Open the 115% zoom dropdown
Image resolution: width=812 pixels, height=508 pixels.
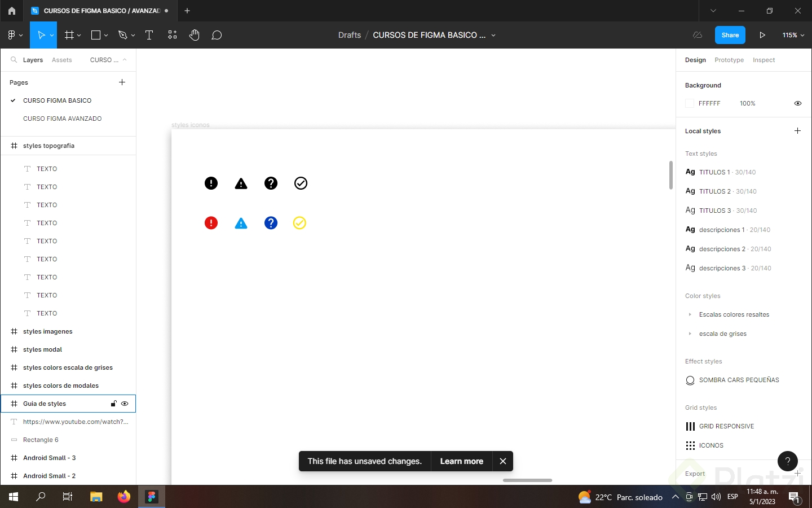click(793, 35)
